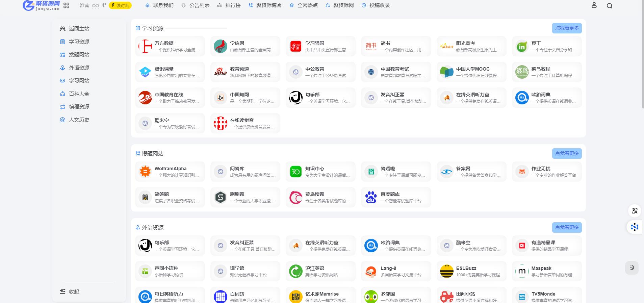Open the Maspeak card
Viewport: 644px width, 303px height.
pos(547,271)
